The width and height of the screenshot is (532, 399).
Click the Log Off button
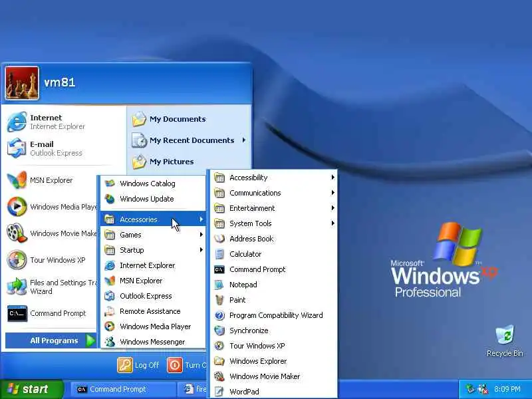(x=138, y=365)
